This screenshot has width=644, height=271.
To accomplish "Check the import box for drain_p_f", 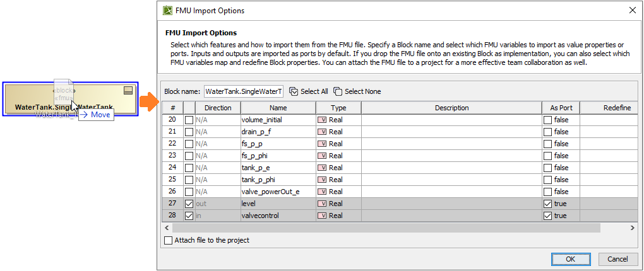I will (189, 132).
